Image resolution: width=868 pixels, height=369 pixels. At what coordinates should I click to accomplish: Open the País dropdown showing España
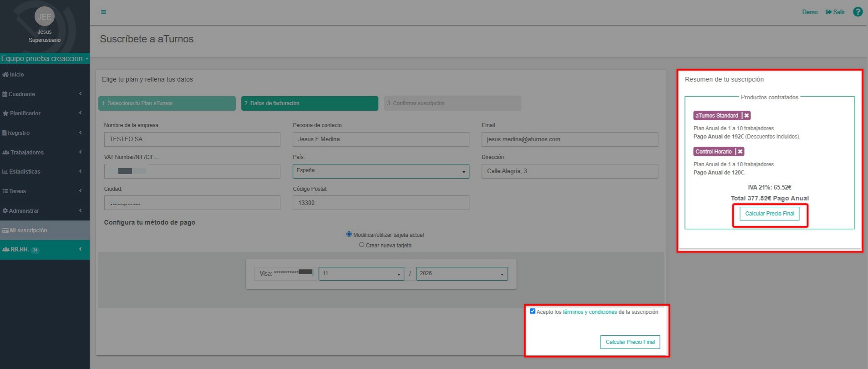pos(381,171)
